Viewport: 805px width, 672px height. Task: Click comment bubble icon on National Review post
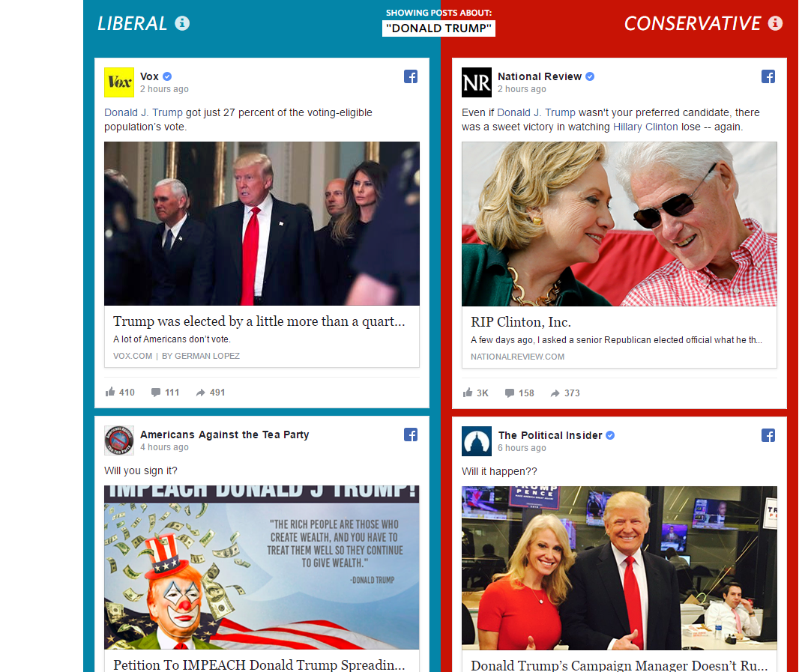point(509,393)
